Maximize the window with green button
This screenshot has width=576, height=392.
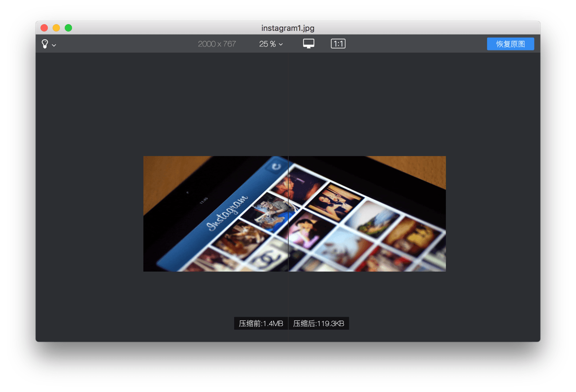(68, 28)
